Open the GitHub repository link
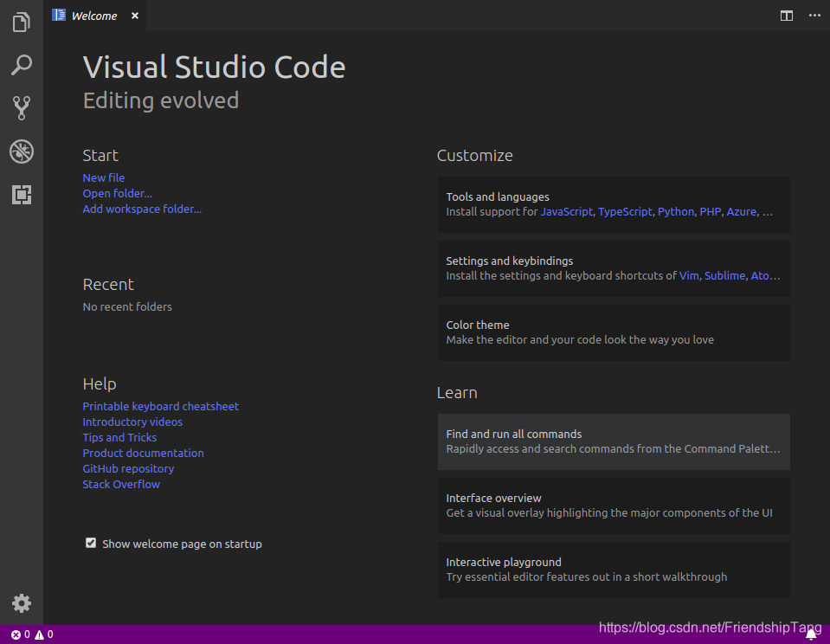 tap(128, 468)
